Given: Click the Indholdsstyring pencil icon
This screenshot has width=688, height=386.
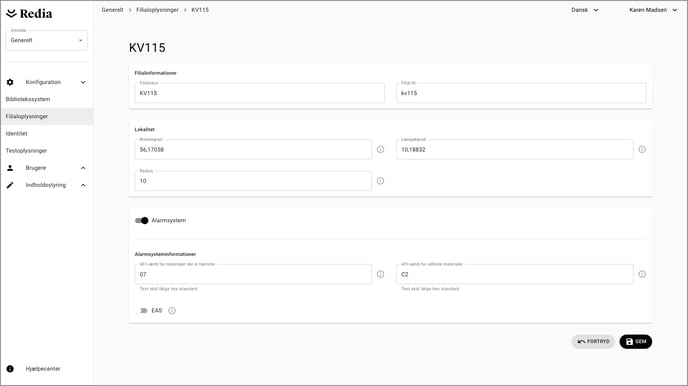Looking at the screenshot, I should click(x=10, y=185).
